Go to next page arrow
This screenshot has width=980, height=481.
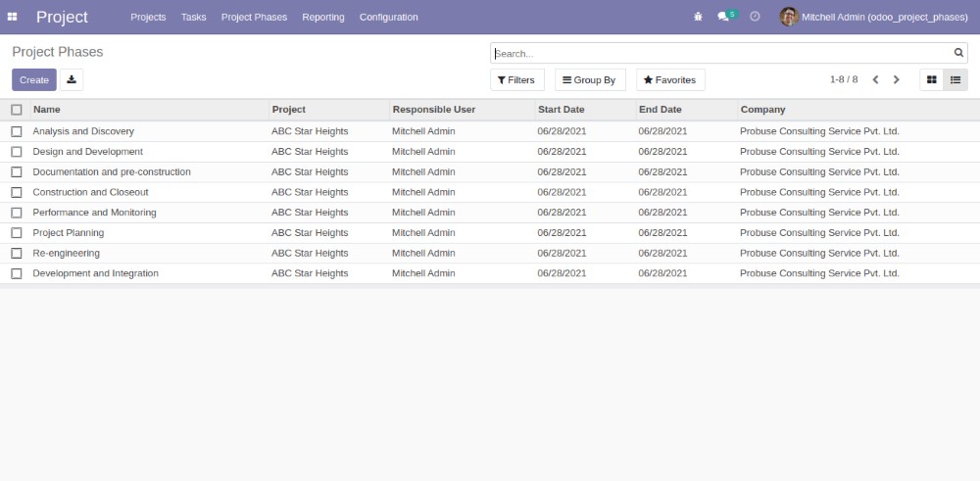[x=896, y=79]
